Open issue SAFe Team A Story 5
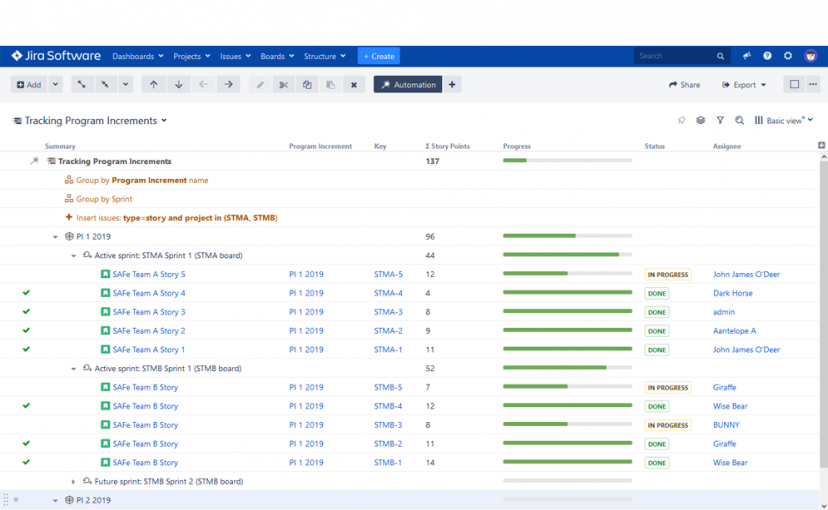Image resolution: width=828 pixels, height=510 pixels. 149,274
